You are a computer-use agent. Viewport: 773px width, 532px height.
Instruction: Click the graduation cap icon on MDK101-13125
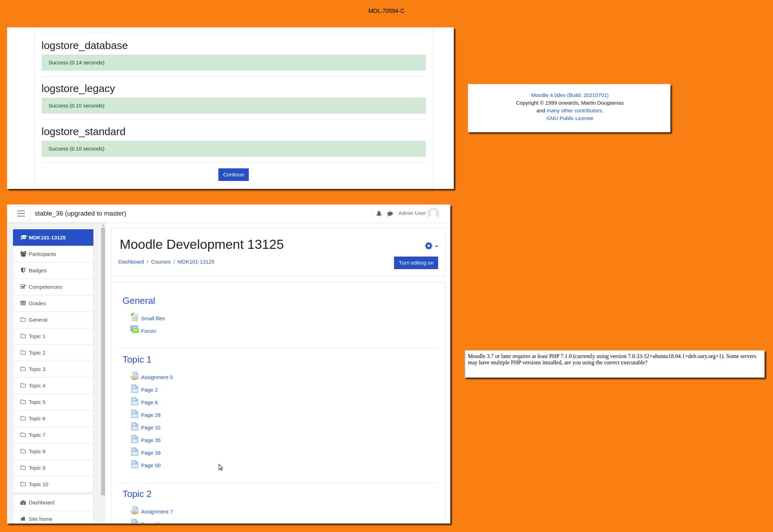tap(23, 238)
